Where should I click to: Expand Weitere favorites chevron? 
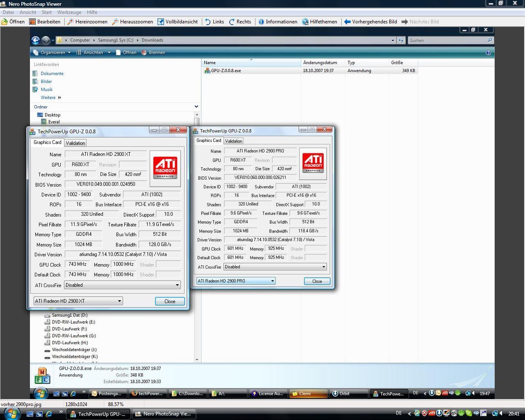[59, 97]
